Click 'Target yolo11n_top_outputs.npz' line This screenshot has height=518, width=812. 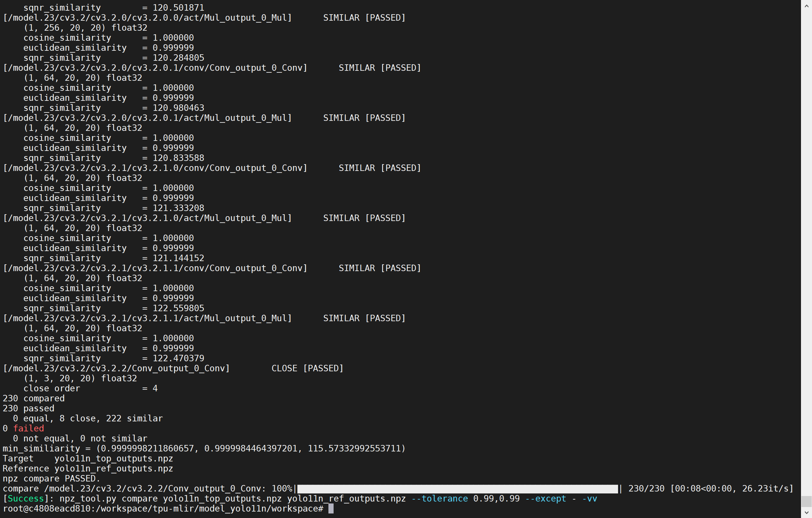point(88,458)
